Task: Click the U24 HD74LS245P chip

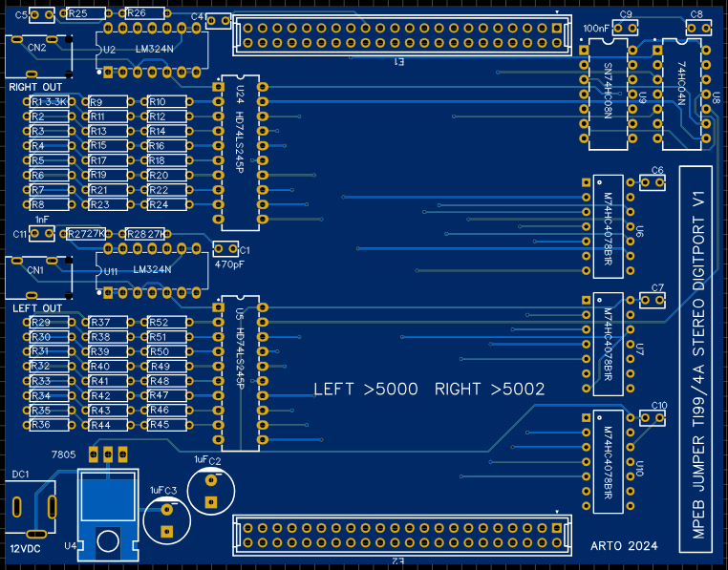Action: [x=241, y=153]
